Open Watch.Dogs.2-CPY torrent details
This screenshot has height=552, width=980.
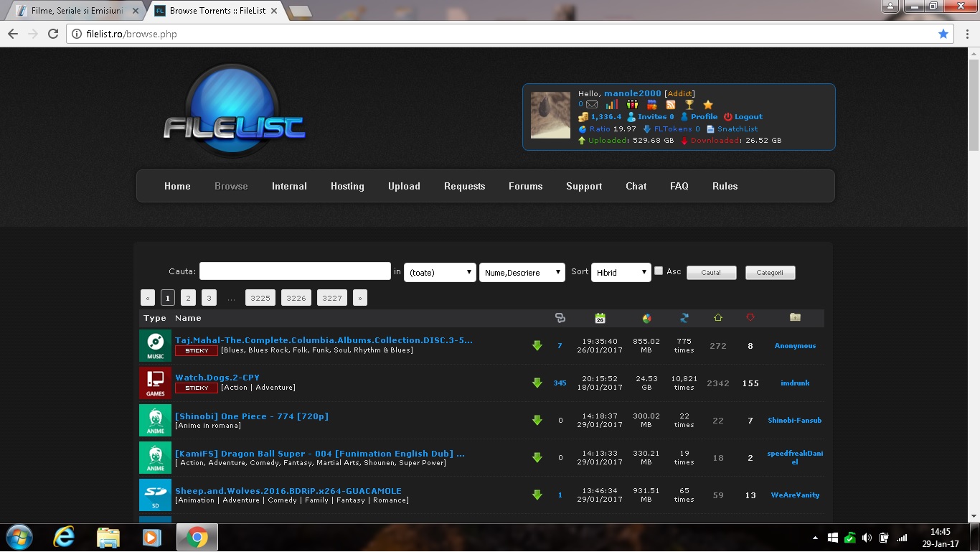217,378
